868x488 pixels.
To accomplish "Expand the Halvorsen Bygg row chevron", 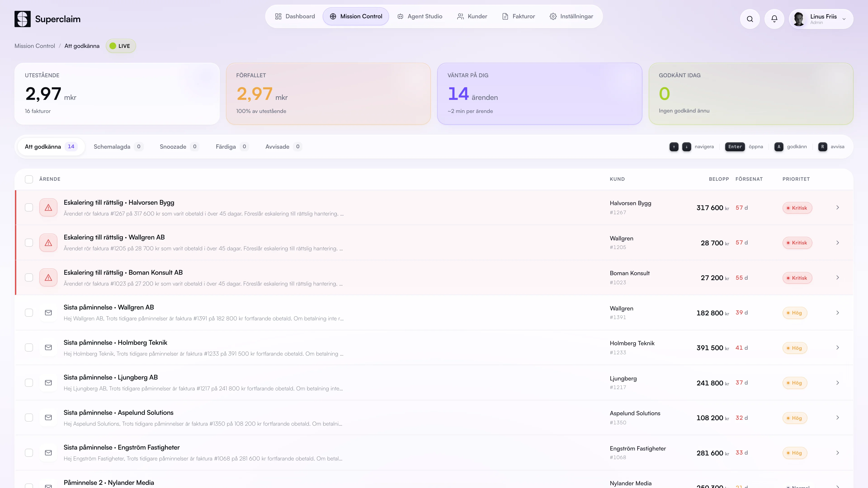I will pos(838,207).
